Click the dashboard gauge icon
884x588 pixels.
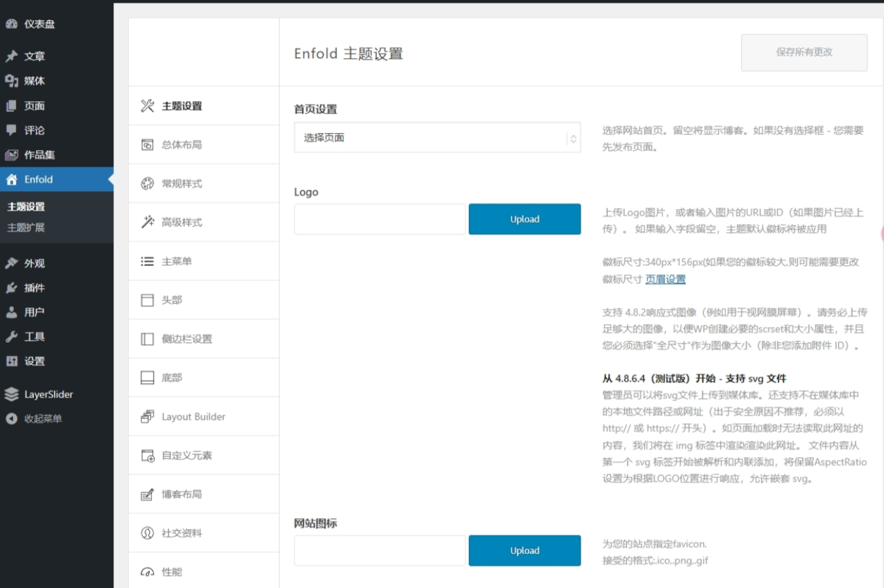[11, 24]
